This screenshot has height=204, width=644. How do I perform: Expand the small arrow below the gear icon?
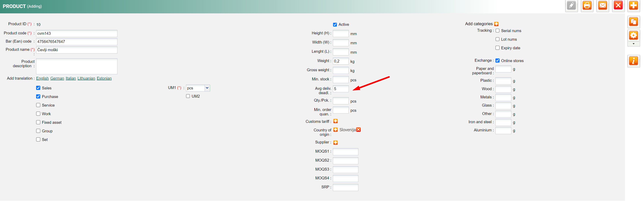coord(633,44)
